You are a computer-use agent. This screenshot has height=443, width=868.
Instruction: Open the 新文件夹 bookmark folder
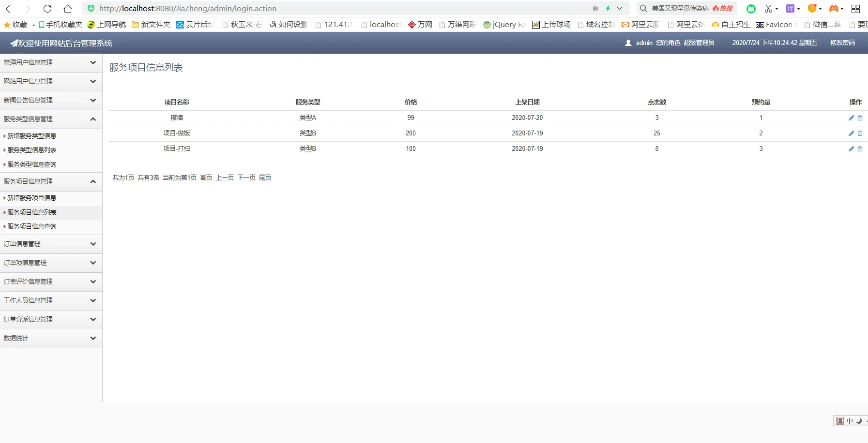tap(151, 25)
